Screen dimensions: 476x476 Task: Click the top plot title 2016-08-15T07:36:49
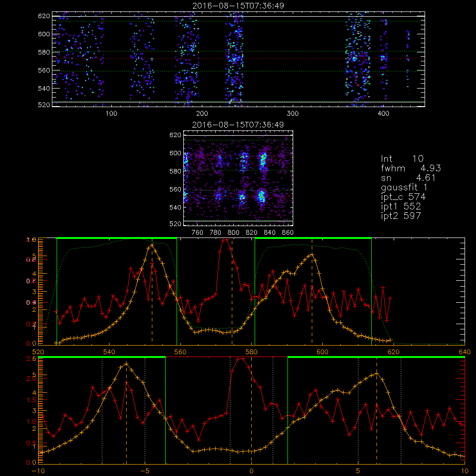pos(238,6)
